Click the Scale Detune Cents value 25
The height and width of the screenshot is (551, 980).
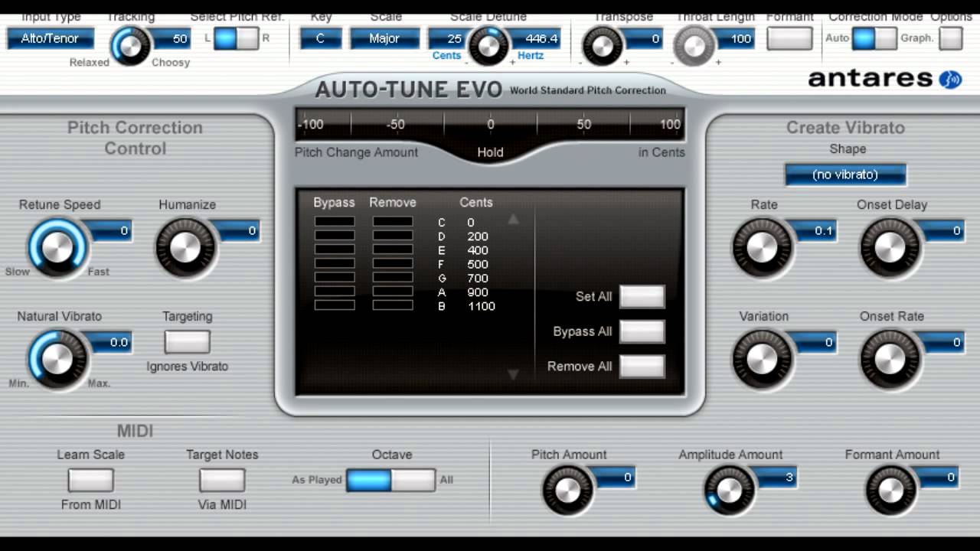(447, 38)
